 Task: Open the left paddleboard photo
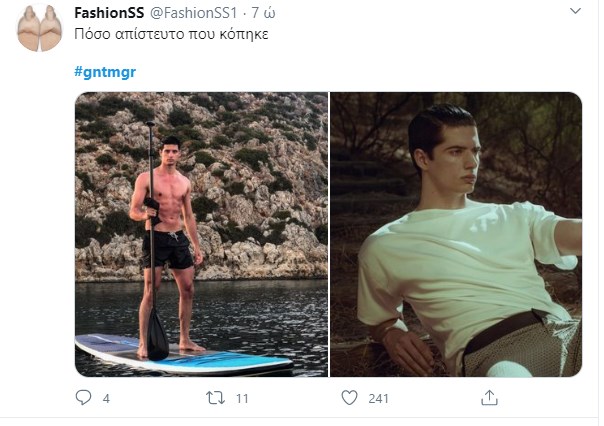tap(202, 234)
